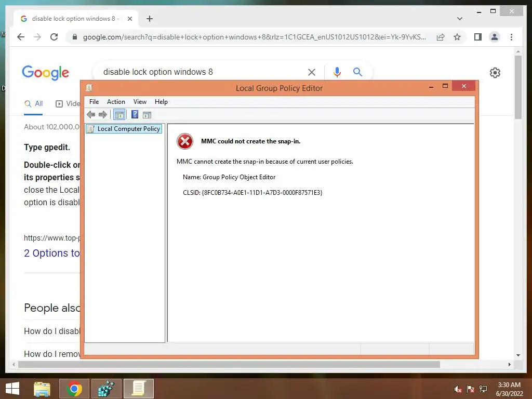The height and width of the screenshot is (399, 532).
Task: Click 'MMC could not create the snap-in.' heading
Action: (x=251, y=141)
